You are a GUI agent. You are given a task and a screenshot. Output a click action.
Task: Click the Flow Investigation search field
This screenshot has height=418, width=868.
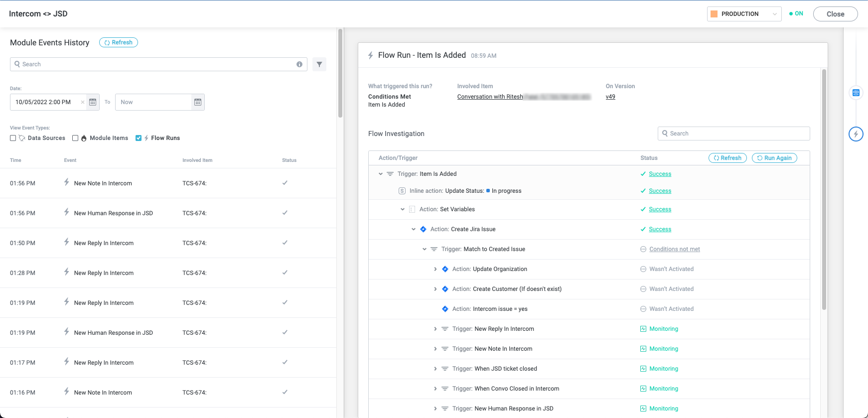click(x=733, y=134)
